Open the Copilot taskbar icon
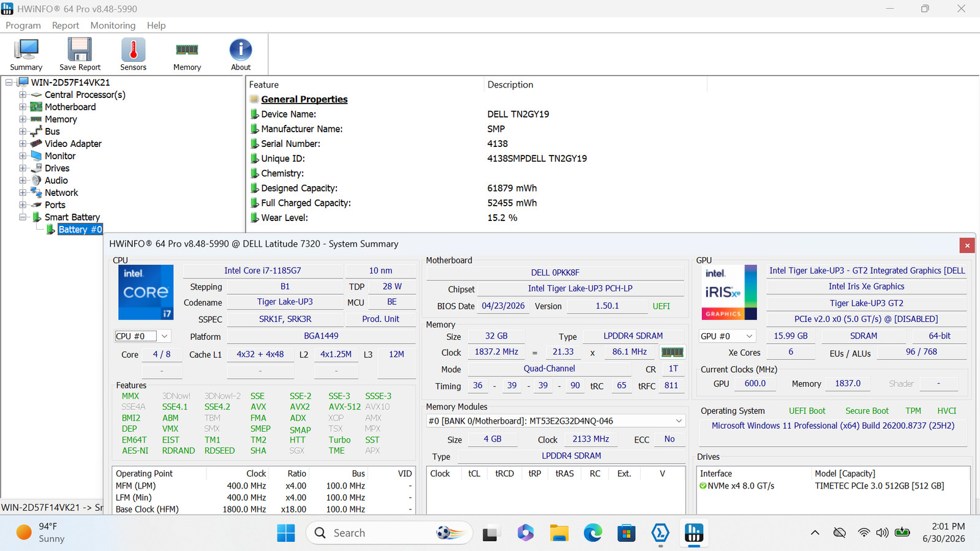The width and height of the screenshot is (980, 551). (x=525, y=533)
